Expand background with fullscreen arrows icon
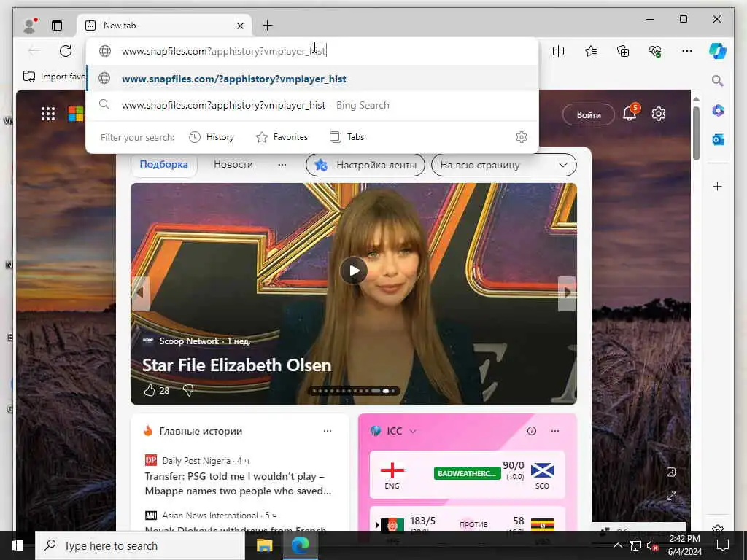Screen dimensions: 747x560 [x=671, y=496]
